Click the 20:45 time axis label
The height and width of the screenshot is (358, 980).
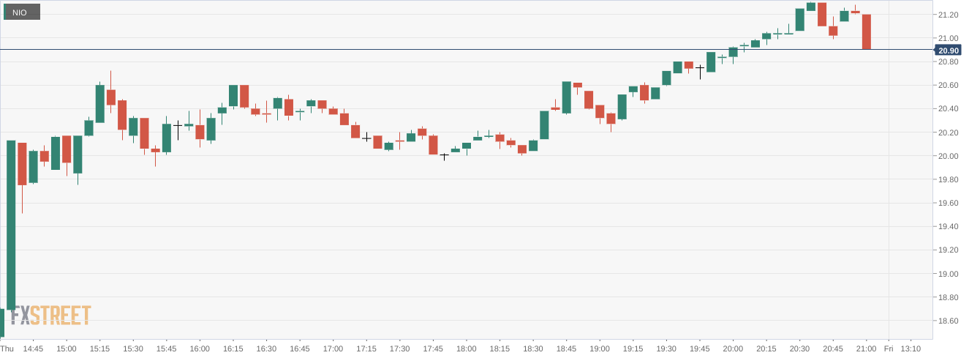[833, 348]
